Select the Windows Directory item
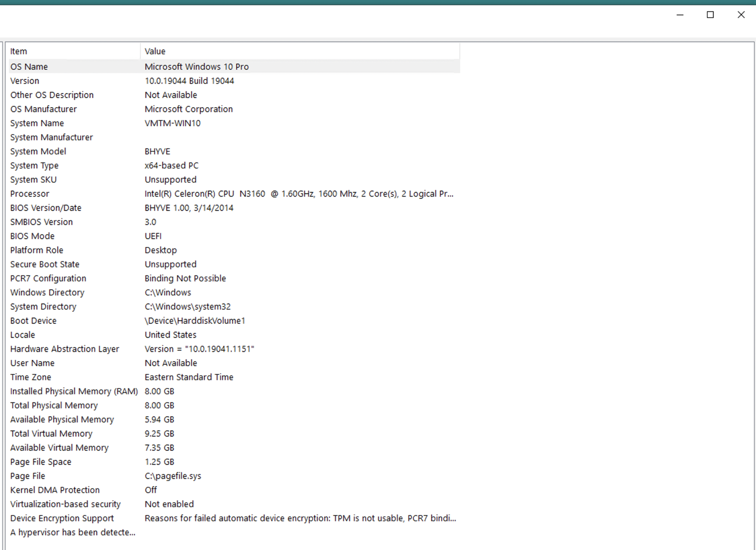This screenshot has width=756, height=550. pyautogui.click(x=47, y=293)
